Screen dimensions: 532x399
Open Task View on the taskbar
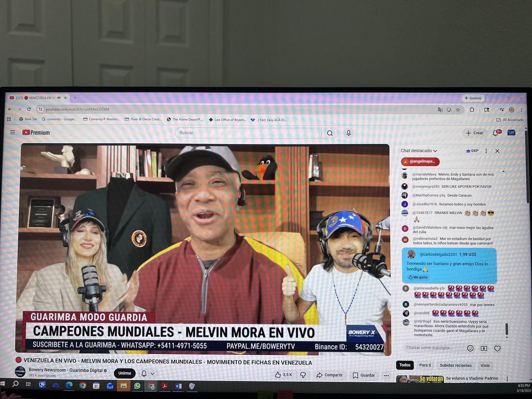click(x=28, y=384)
